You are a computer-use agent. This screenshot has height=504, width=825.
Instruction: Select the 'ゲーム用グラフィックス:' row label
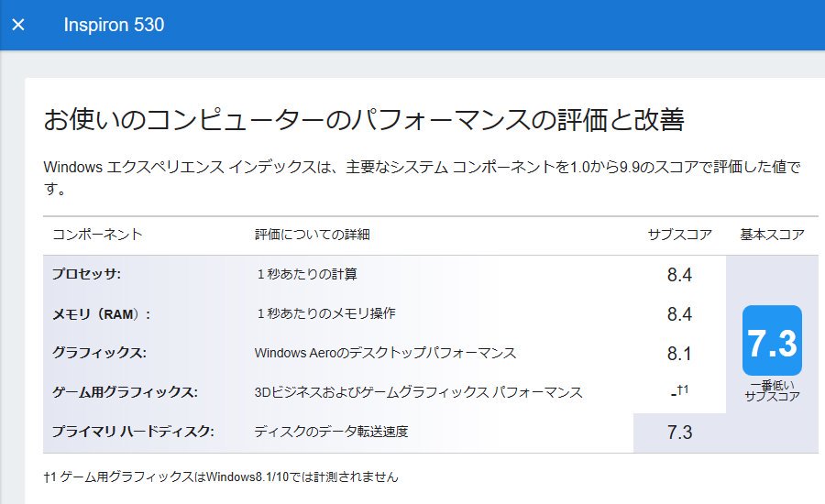pos(126,392)
